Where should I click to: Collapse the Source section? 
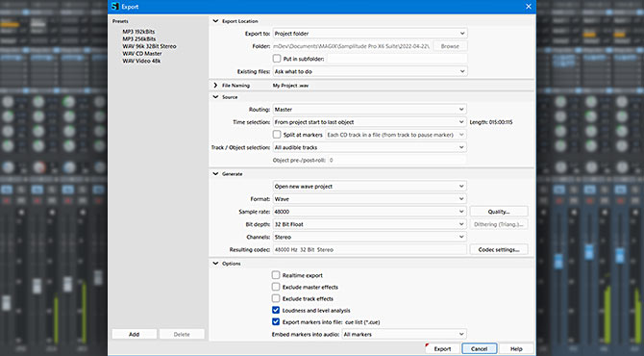click(215, 97)
